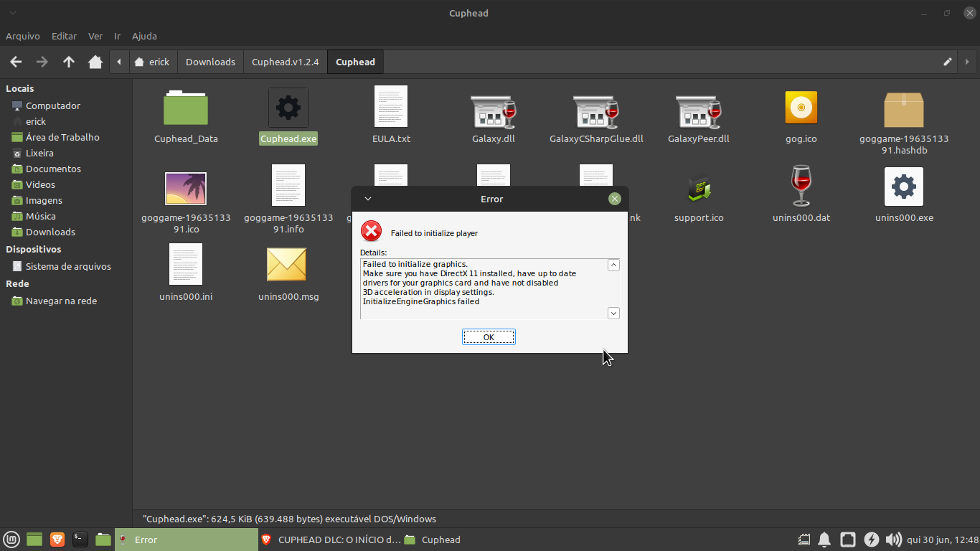Select the unins000.exe gear icon
980x551 pixels.
tap(904, 187)
